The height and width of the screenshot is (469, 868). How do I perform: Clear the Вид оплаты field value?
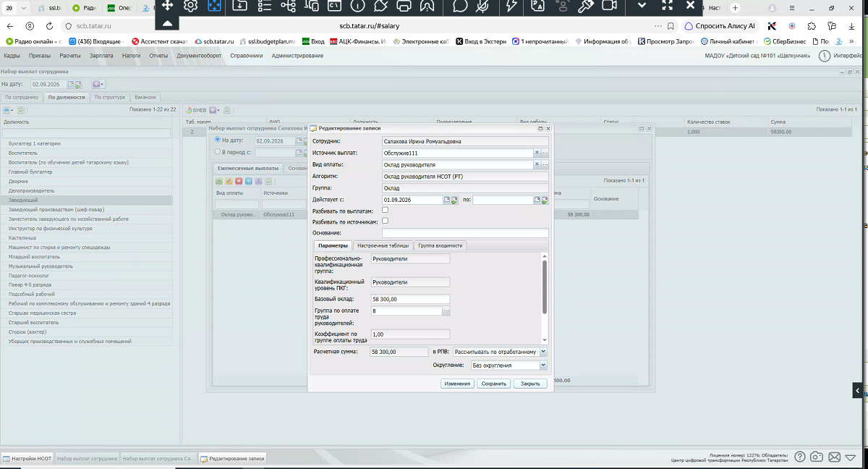click(x=537, y=165)
